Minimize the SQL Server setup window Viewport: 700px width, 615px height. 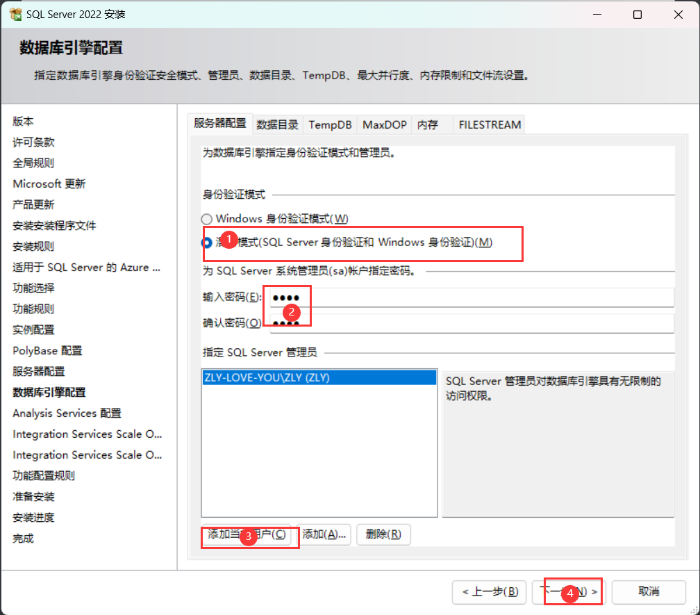pos(597,15)
